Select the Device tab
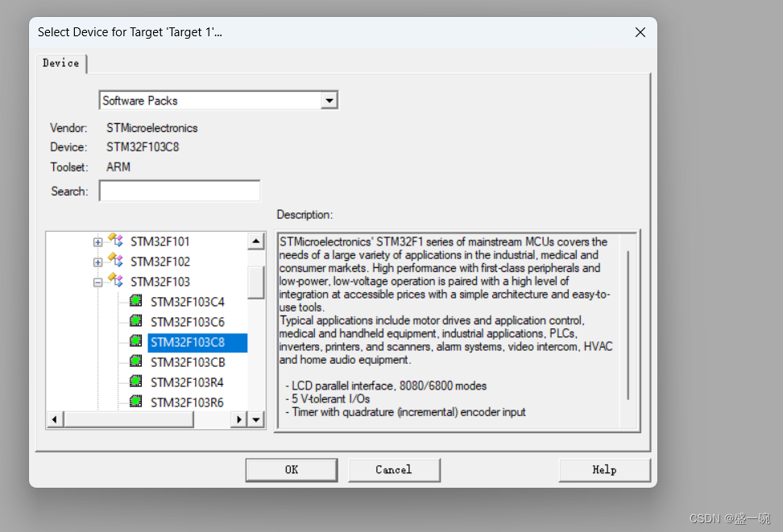This screenshot has height=532, width=783. pos(61,64)
